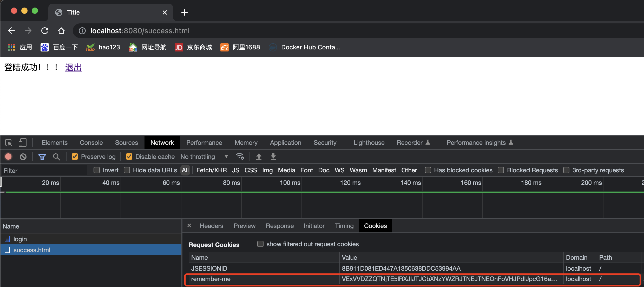The image size is (644, 287).
Task: Enable Has blocked cookies checkbox
Action: click(x=428, y=170)
